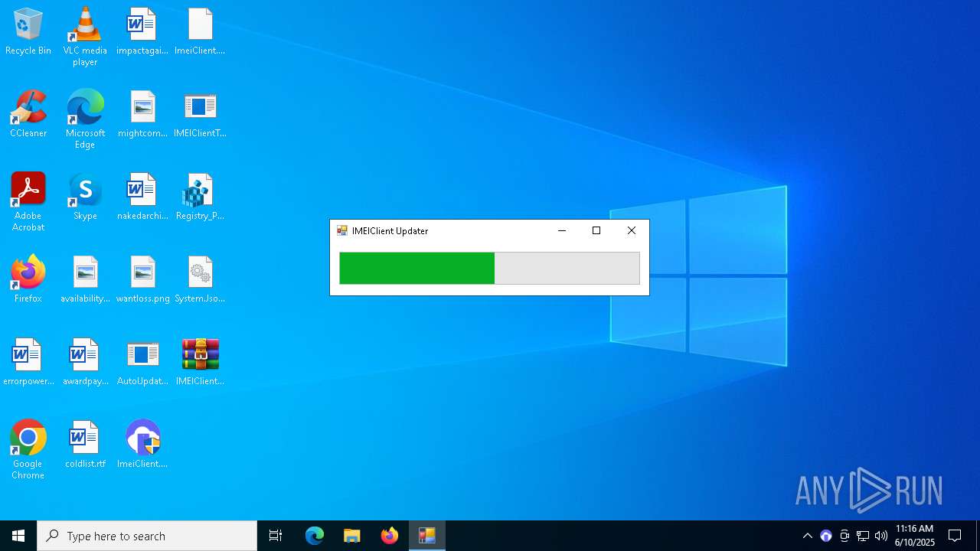Open the Windows Start menu
Viewport: 980px width, 551px height.
tap(18, 536)
